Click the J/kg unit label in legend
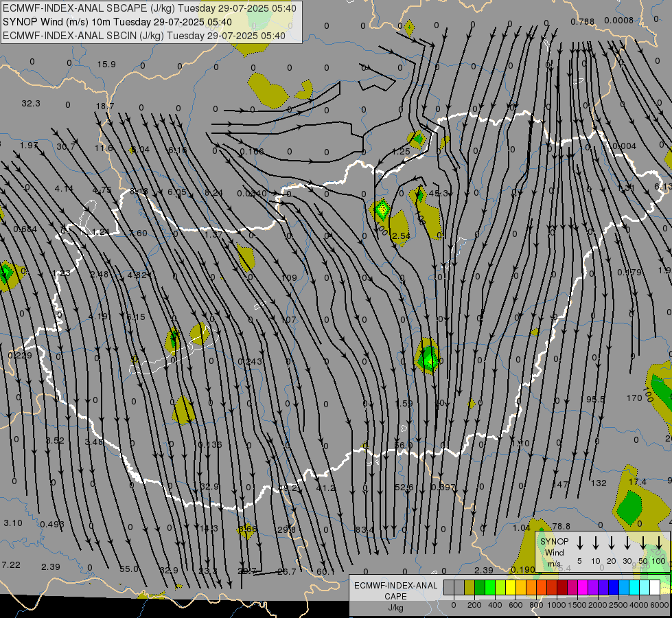The height and width of the screenshot is (618, 672). pos(395,608)
